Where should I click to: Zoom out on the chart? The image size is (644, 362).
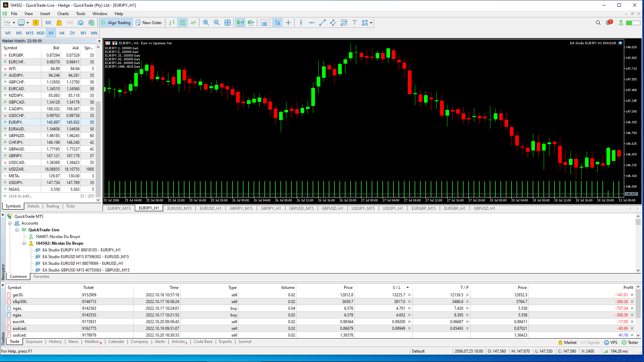click(x=217, y=23)
